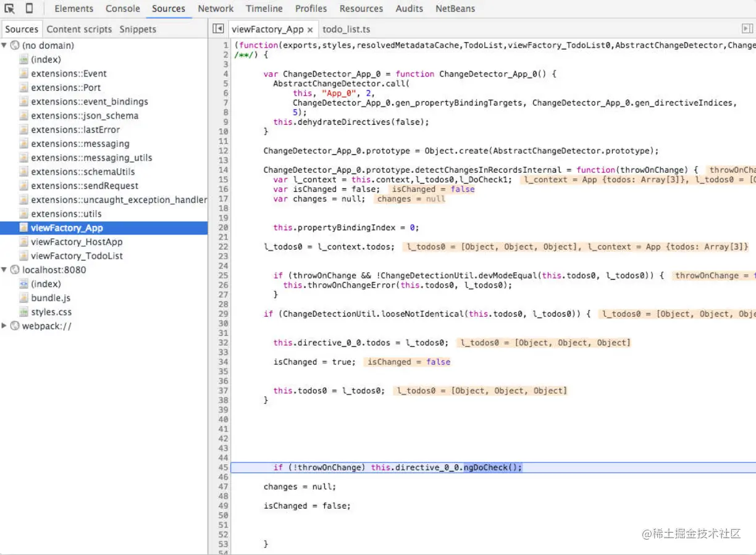756x555 pixels.
Task: Toggle the debugger sidebar icon at right
Action: point(747,29)
